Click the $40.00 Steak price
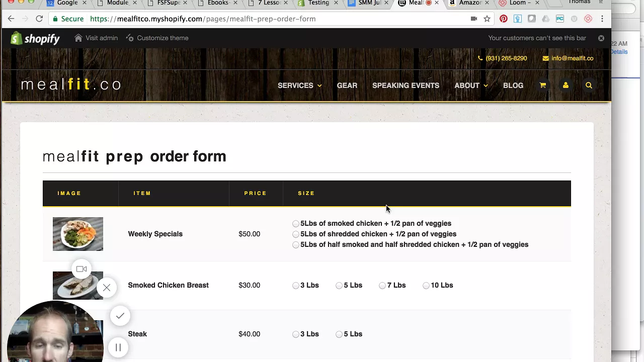The width and height of the screenshot is (644, 362). [250, 334]
